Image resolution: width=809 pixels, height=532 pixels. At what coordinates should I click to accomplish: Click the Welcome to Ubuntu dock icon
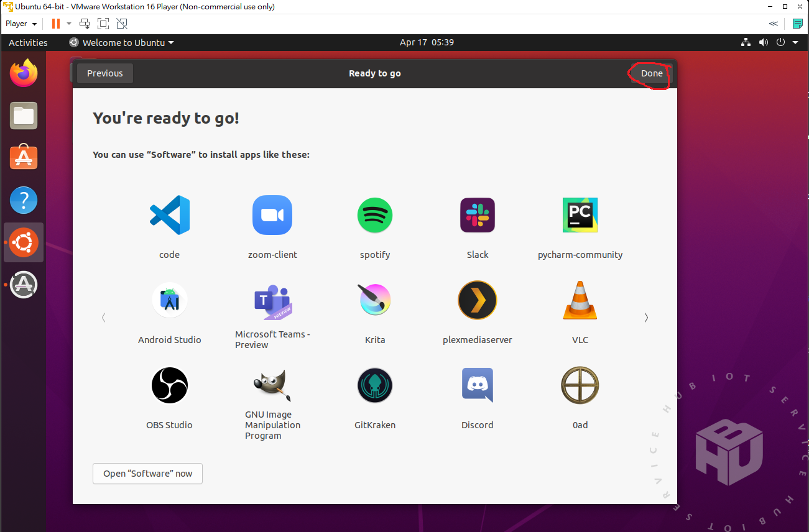click(24, 242)
